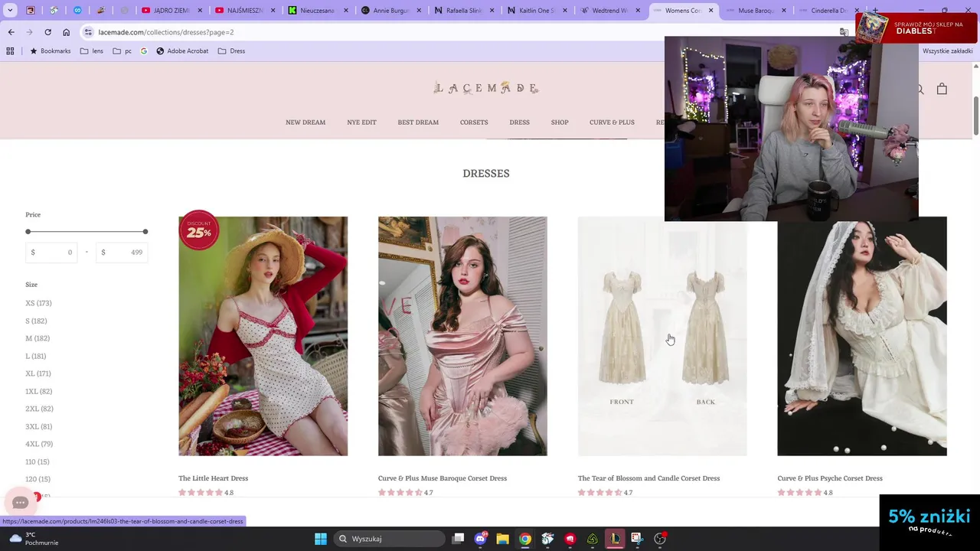Screen dimensions: 980x551
Task: Open the site information icon in address bar
Action: (89, 32)
